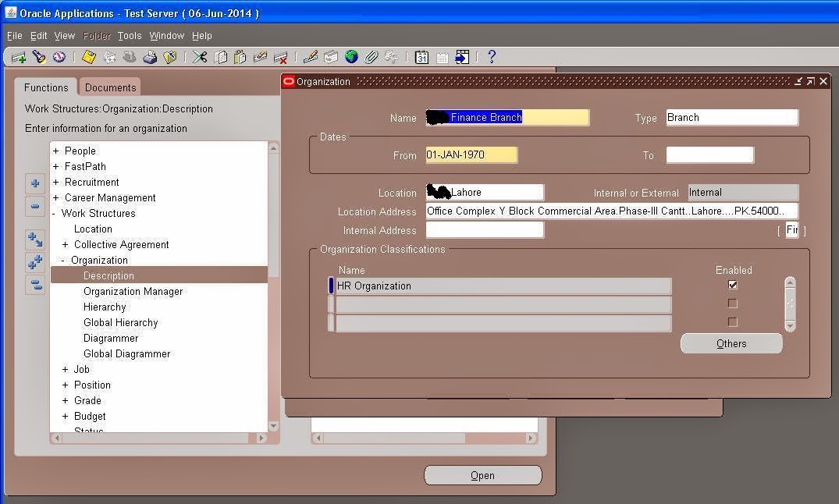This screenshot has height=504, width=839.
Task: Click the Print toolbar icon
Action: (150, 57)
